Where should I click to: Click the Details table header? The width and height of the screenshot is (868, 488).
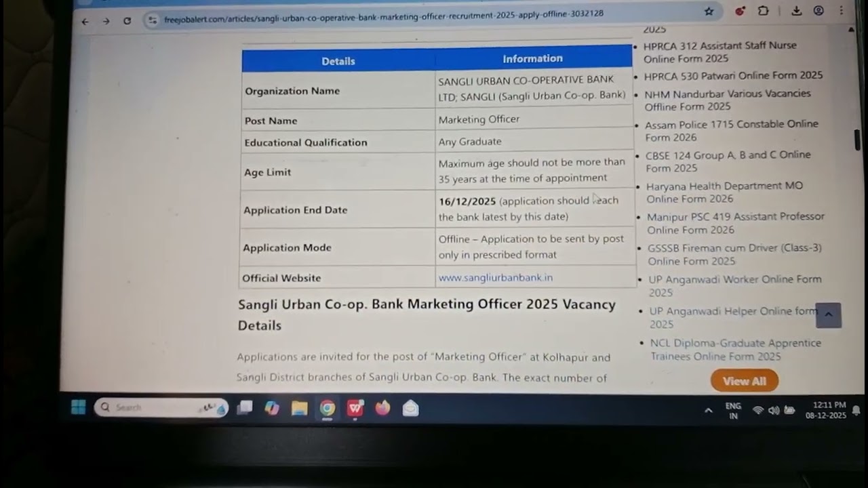click(338, 61)
